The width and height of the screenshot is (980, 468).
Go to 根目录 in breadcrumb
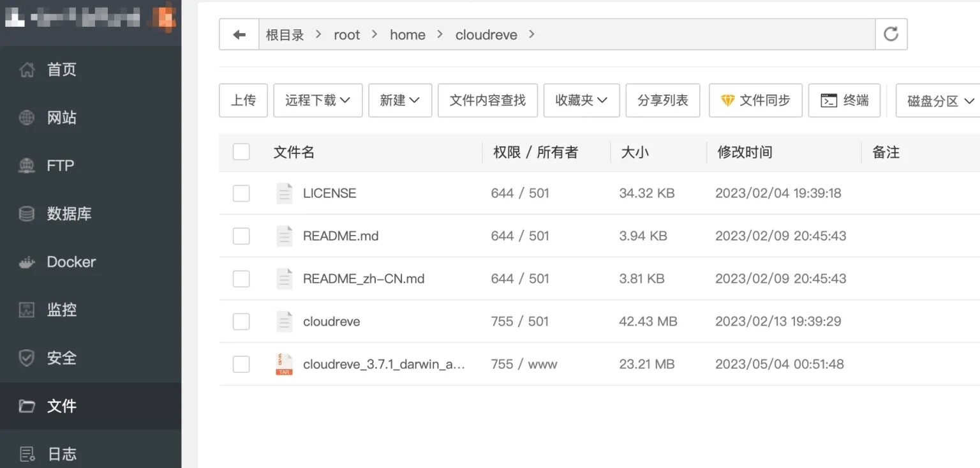(285, 34)
